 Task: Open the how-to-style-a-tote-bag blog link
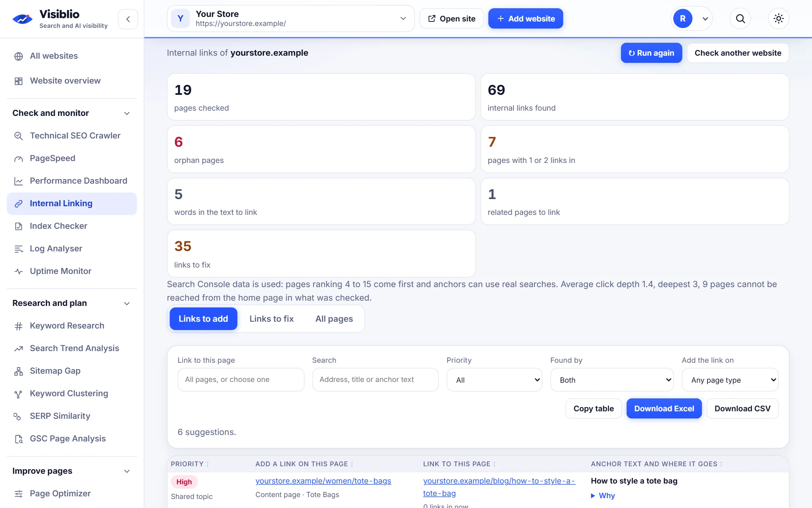[x=499, y=487]
